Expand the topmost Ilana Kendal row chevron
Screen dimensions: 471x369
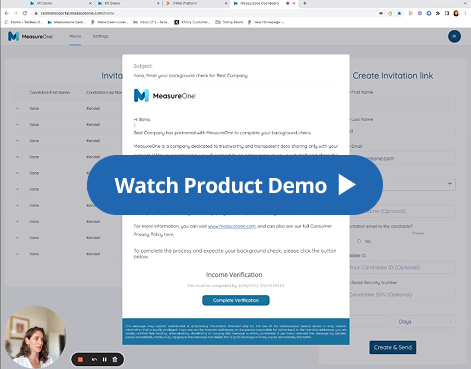[x=17, y=108]
